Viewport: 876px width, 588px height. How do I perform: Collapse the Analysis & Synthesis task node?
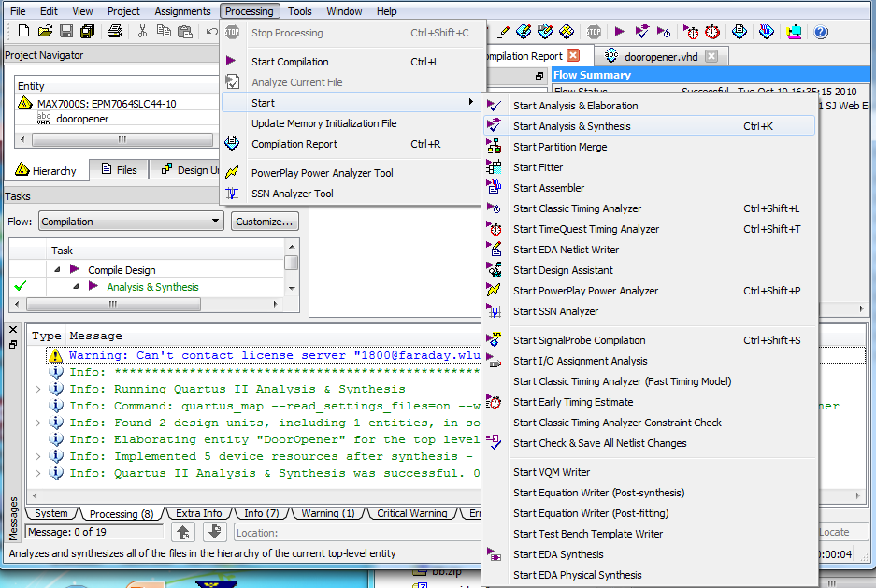pos(77,286)
